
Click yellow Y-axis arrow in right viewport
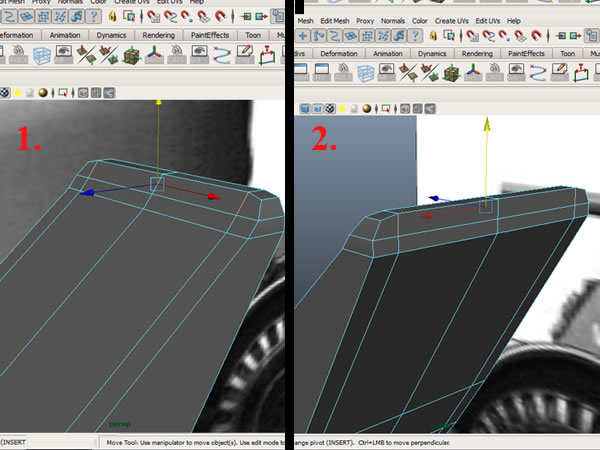click(x=486, y=125)
